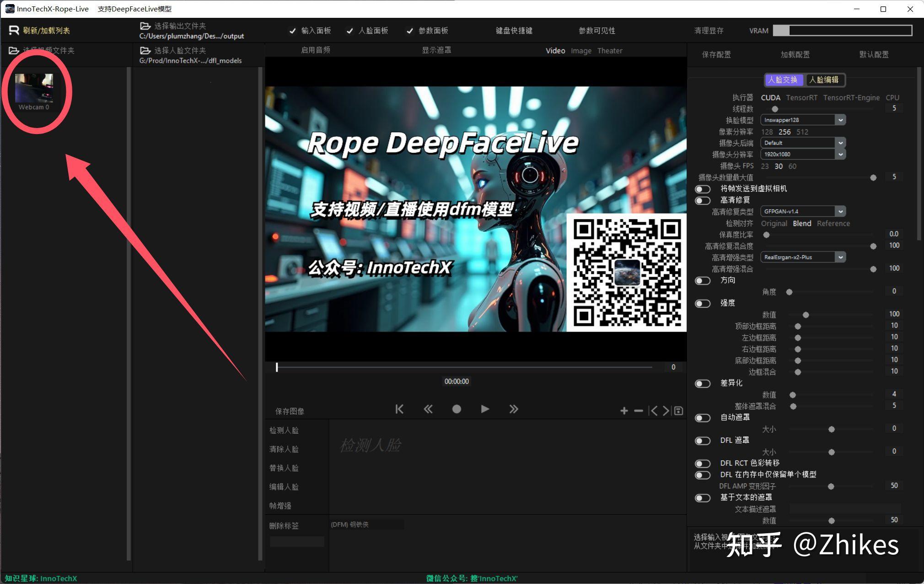This screenshot has width=924, height=584.
Task: Click the video timeline position marker
Action: 277,367
